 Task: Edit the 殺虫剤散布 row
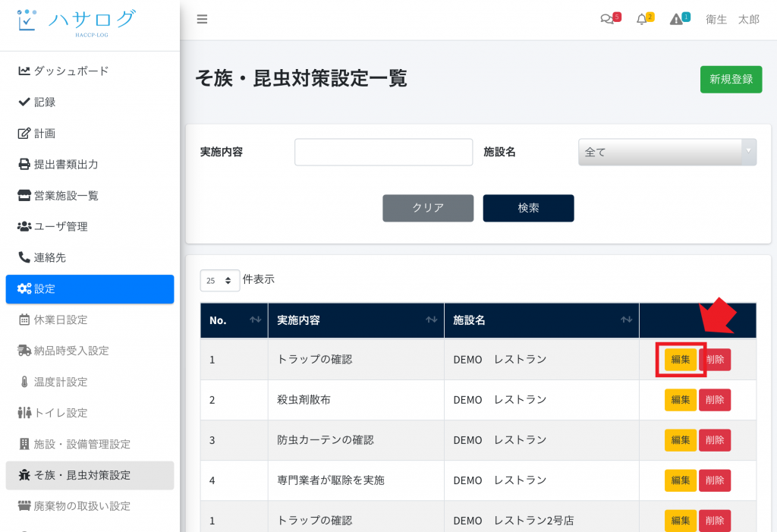click(x=681, y=400)
